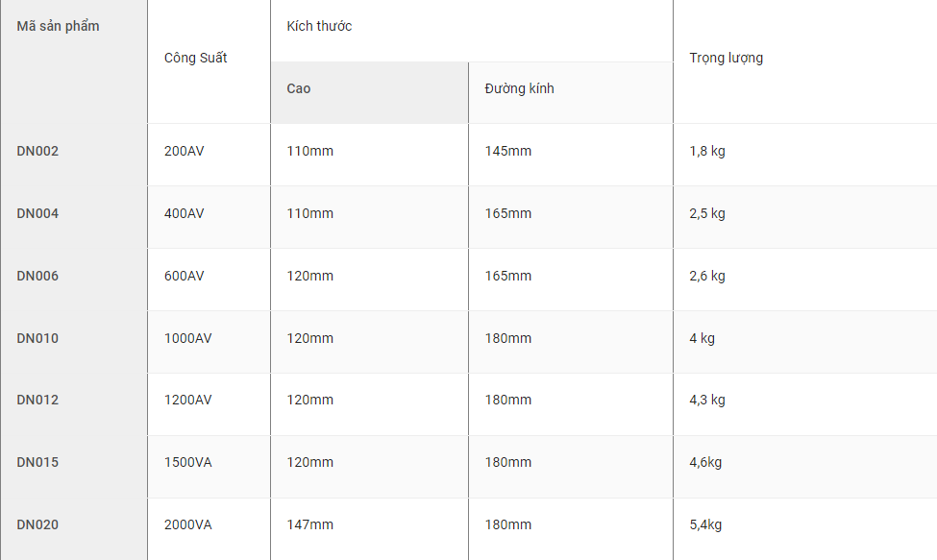Click the 145mm diameter cell
937x560 pixels.
571,155
